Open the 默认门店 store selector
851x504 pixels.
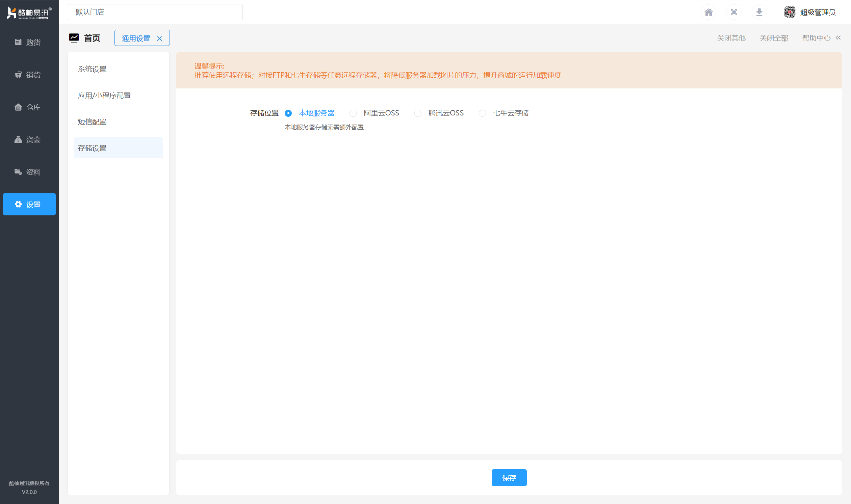pos(155,12)
